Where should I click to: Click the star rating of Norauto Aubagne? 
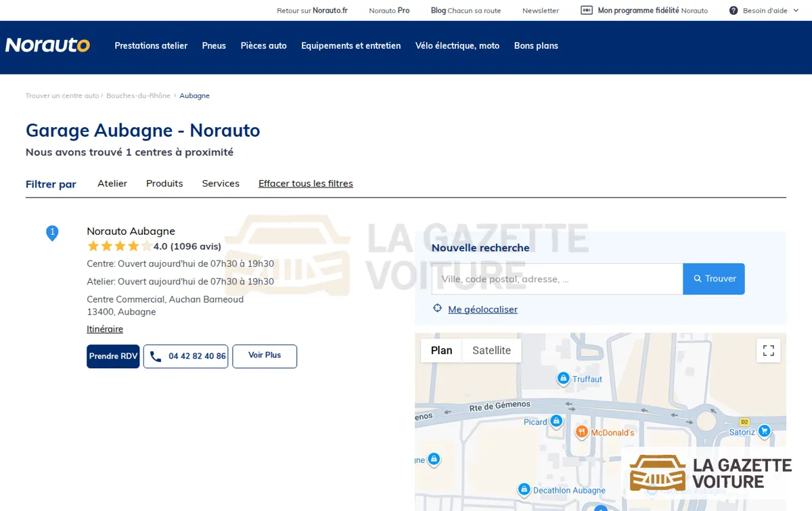120,246
